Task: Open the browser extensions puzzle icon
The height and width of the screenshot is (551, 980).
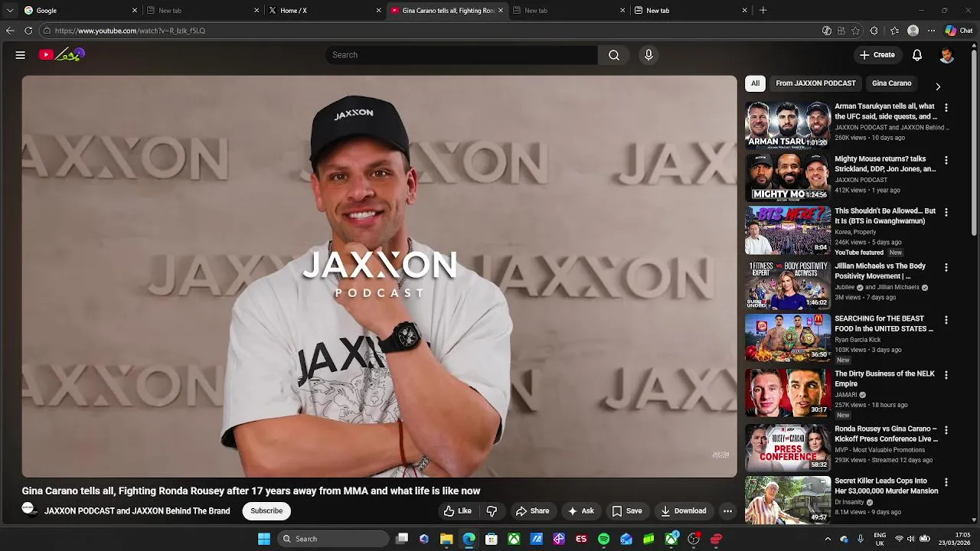Action: click(874, 31)
